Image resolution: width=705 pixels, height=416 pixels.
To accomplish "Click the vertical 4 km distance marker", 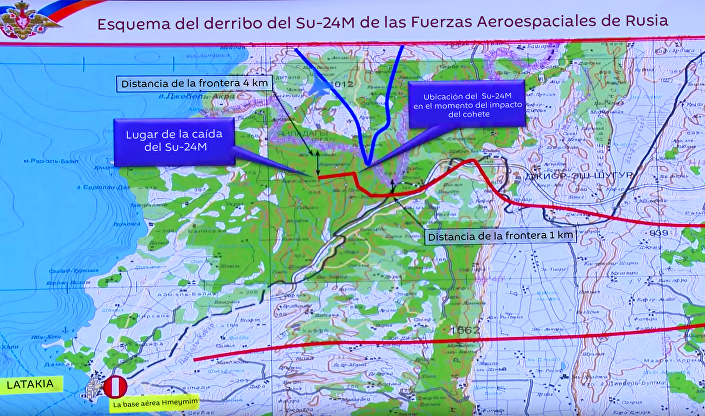I will (318, 161).
